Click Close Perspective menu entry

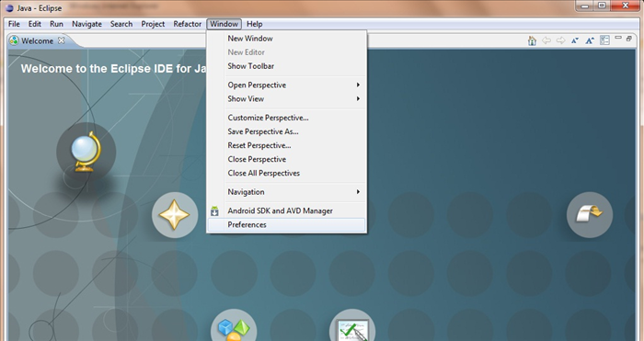click(286, 159)
